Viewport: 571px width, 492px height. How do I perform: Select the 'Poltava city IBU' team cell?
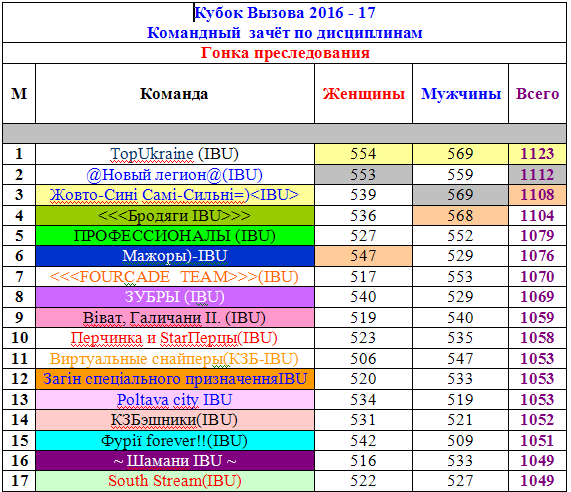(174, 399)
